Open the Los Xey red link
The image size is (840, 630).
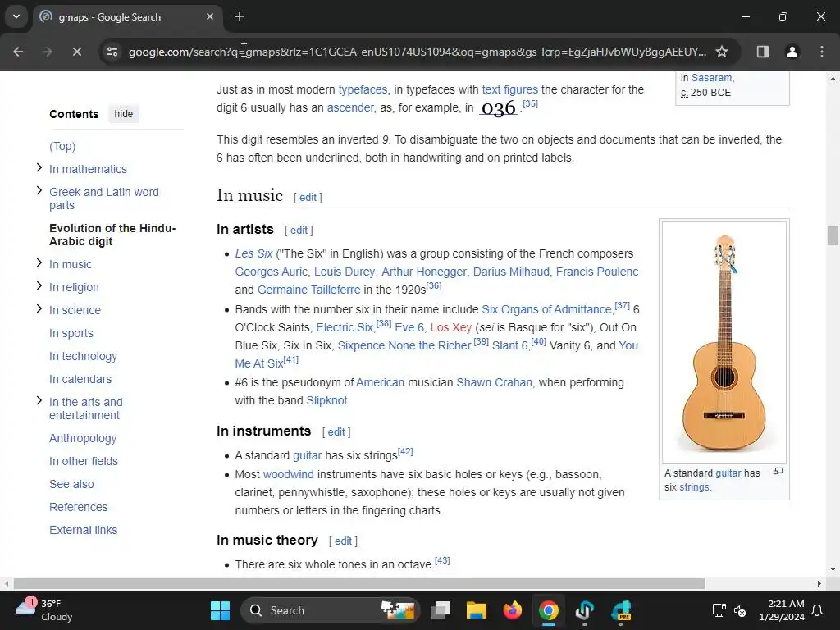[451, 328]
